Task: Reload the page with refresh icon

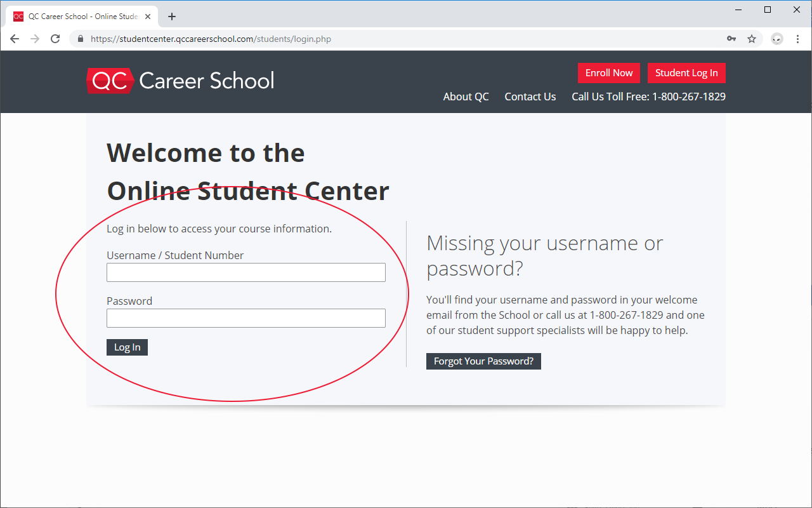Action: 55,39
